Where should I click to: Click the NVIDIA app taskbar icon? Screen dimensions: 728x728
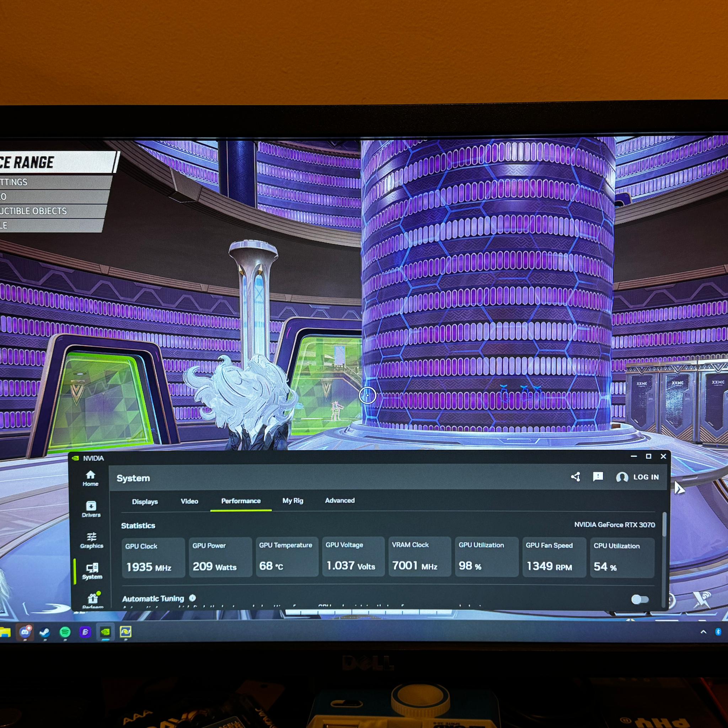(x=106, y=632)
